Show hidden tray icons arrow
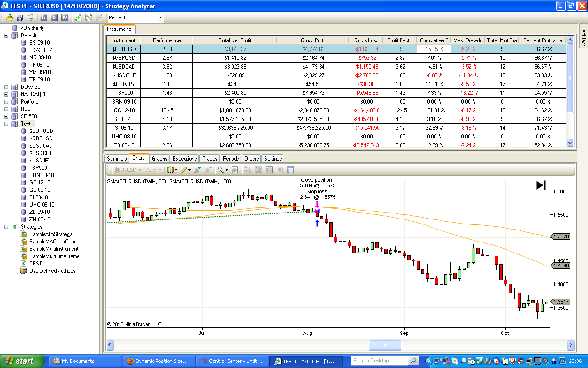Screen dimensions: 588x368 [430, 361]
